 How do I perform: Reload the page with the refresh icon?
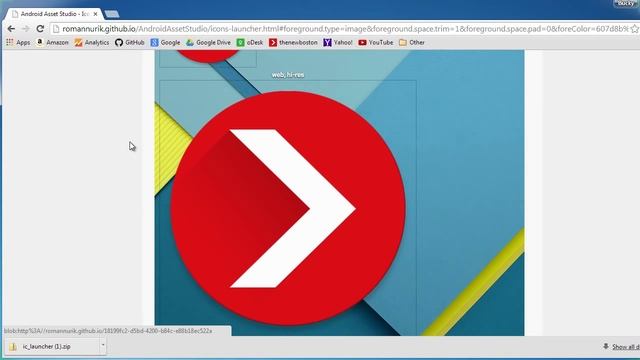coord(40,29)
